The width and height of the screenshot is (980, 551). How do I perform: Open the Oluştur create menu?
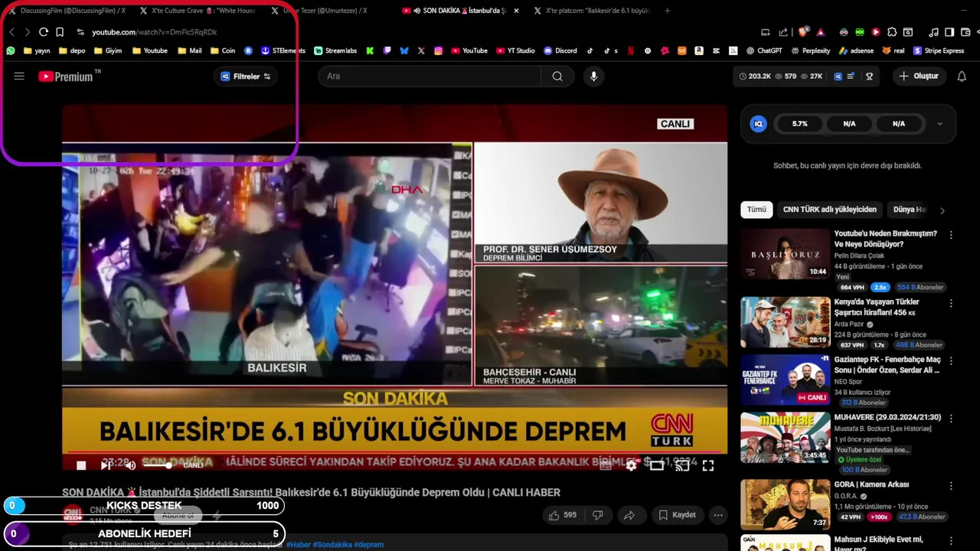919,76
